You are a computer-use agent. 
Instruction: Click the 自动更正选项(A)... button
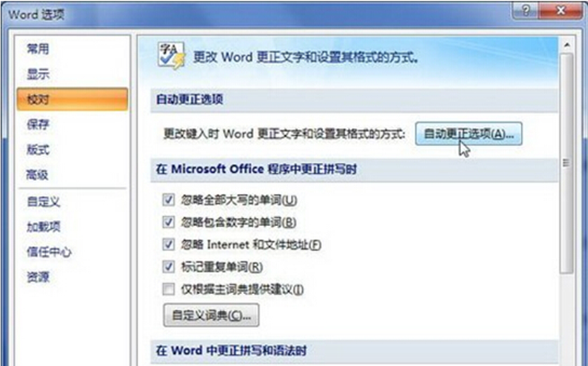pos(469,133)
